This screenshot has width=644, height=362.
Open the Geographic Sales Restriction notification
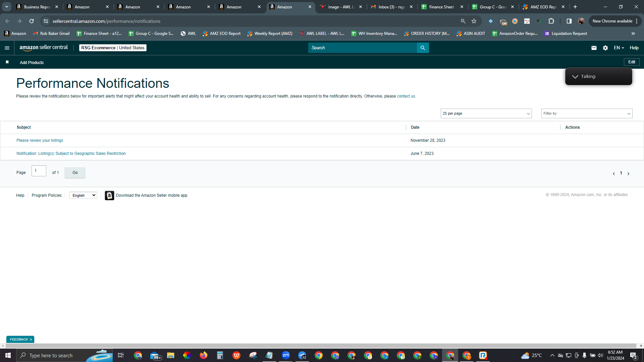click(x=71, y=154)
